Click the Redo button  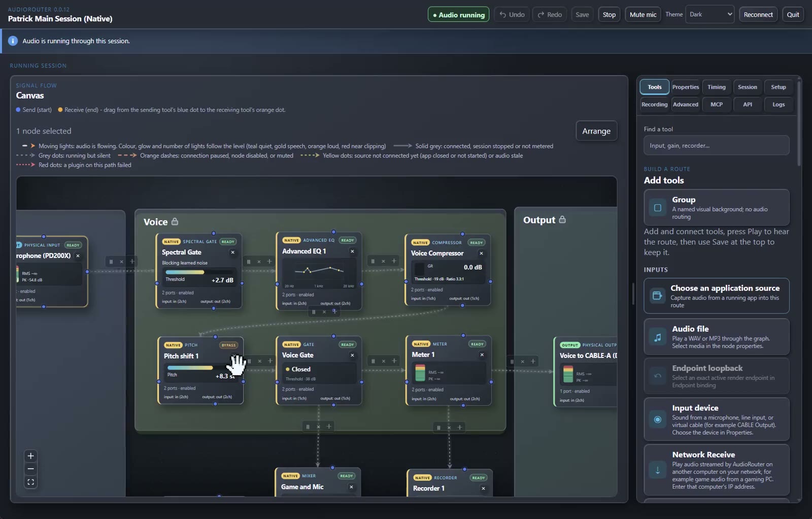(x=550, y=14)
